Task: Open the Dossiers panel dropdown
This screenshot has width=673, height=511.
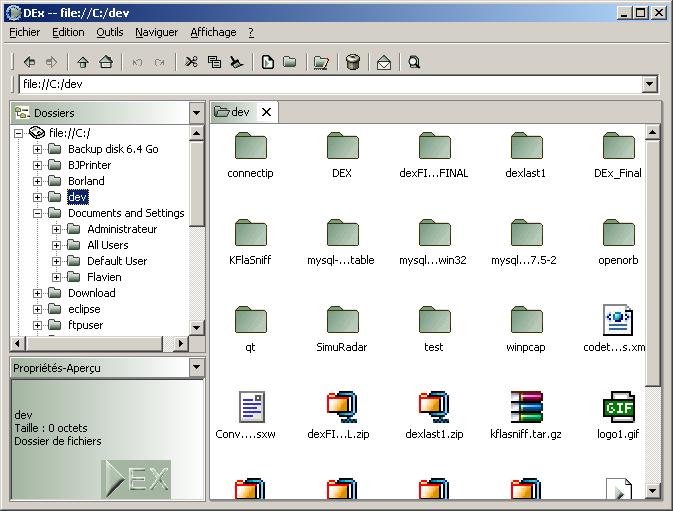Action: pyautogui.click(x=196, y=113)
